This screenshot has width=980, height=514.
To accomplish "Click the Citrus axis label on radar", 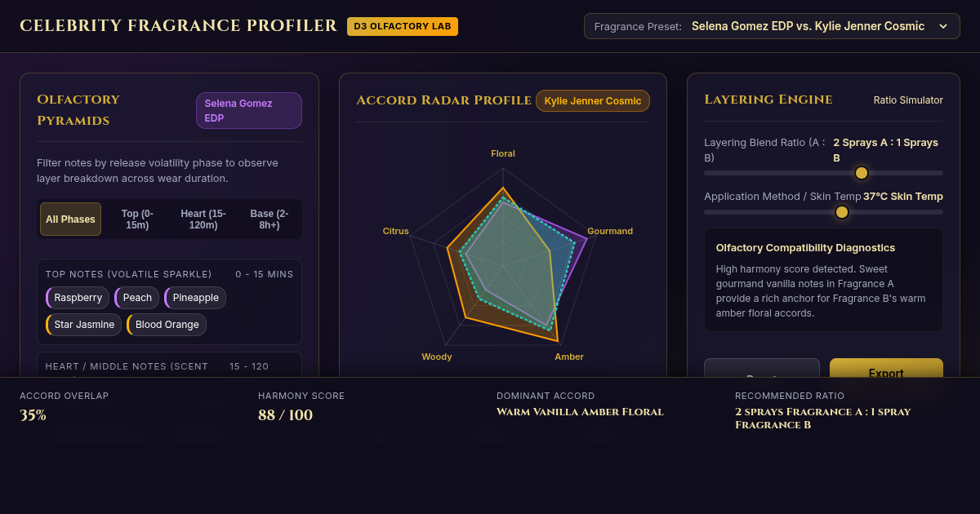I will 396,231.
